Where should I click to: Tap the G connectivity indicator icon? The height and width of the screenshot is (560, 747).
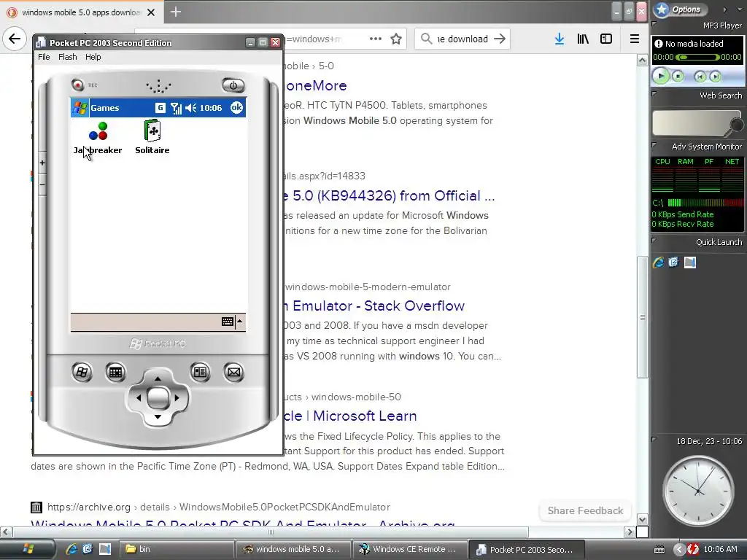coord(160,108)
